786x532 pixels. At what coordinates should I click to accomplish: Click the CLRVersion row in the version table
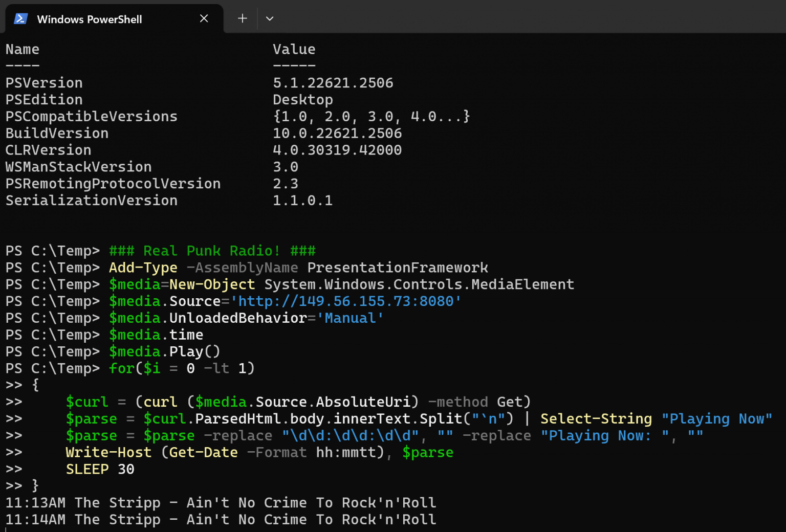[x=49, y=150]
